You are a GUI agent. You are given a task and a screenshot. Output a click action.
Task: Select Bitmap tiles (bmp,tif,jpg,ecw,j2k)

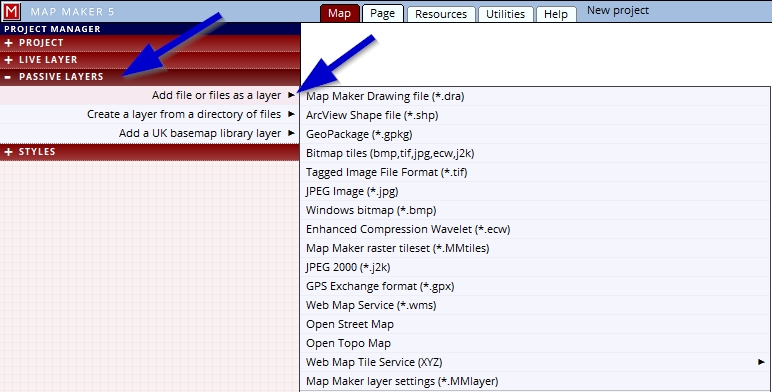(535, 153)
